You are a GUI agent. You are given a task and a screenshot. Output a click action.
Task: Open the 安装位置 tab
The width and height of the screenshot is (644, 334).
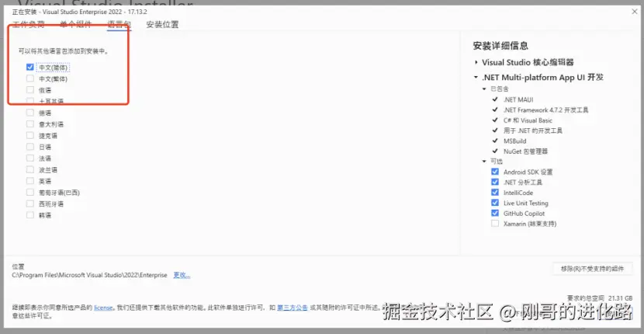point(162,24)
